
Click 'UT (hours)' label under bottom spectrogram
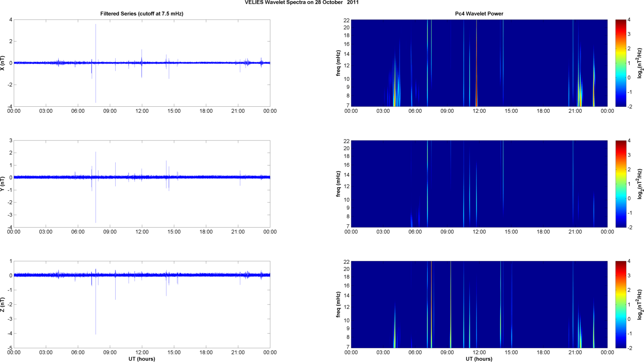click(x=479, y=359)
